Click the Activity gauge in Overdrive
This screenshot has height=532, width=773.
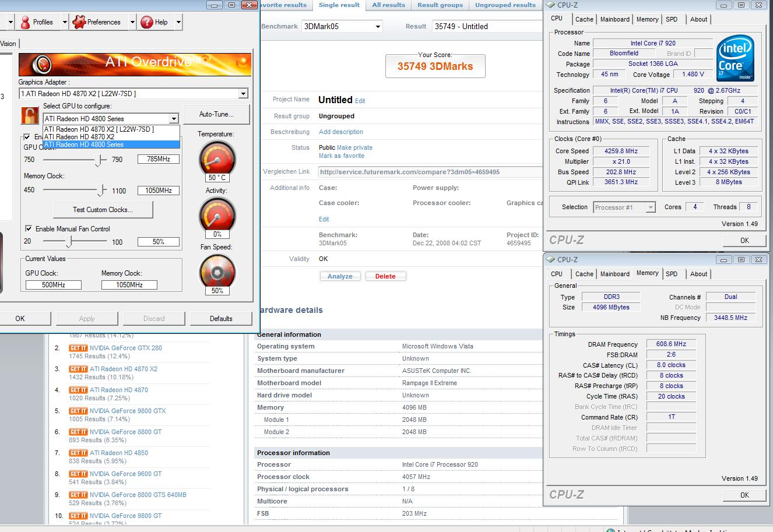coord(217,215)
